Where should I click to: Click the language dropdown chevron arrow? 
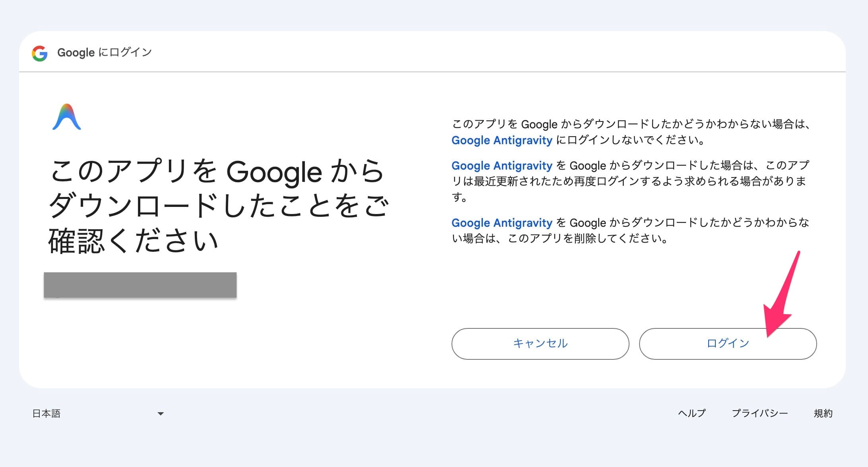click(x=161, y=413)
